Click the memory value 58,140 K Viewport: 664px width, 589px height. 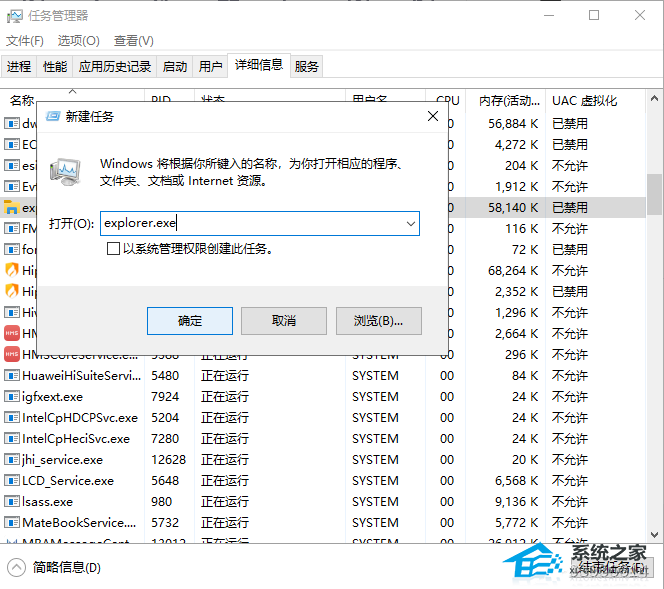click(x=513, y=207)
